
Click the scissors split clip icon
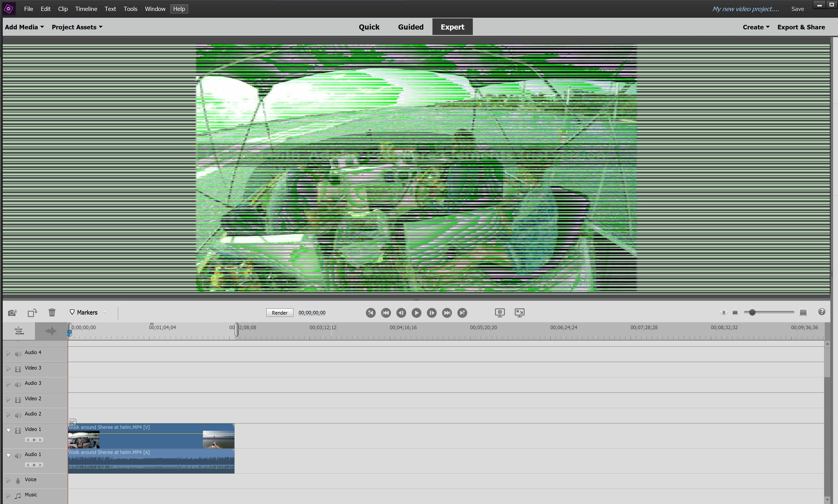pos(72,422)
